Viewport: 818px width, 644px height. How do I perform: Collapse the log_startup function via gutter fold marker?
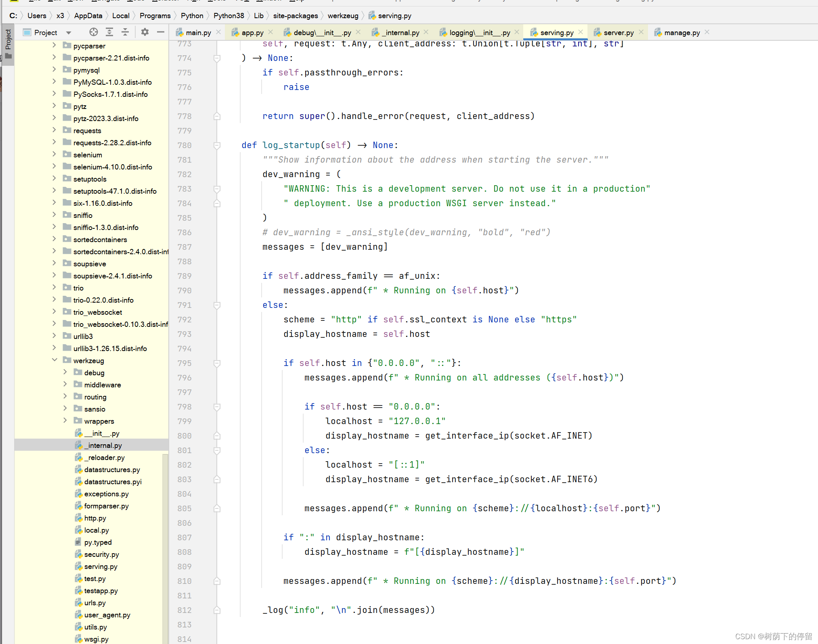(217, 146)
